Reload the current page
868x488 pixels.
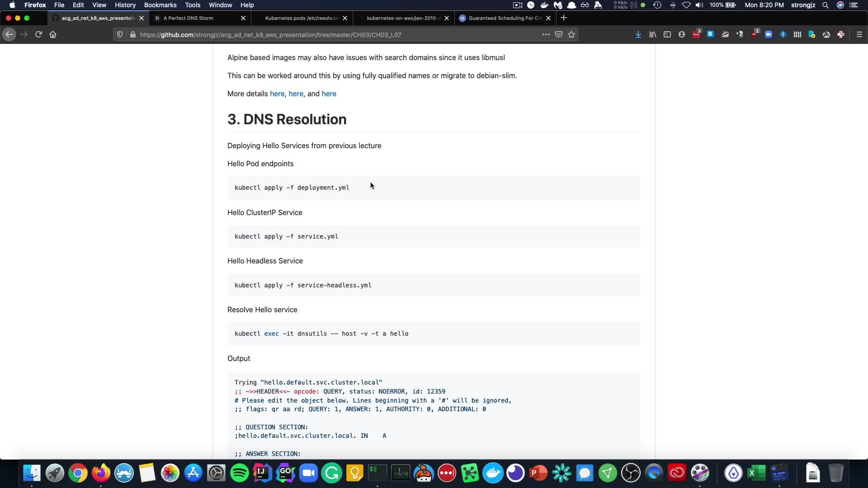pos(38,34)
